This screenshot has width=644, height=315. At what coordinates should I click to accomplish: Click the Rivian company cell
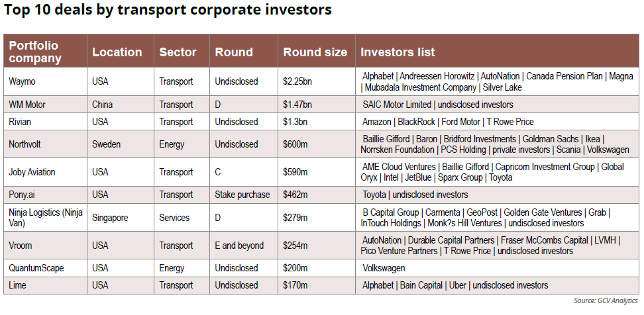[21, 122]
